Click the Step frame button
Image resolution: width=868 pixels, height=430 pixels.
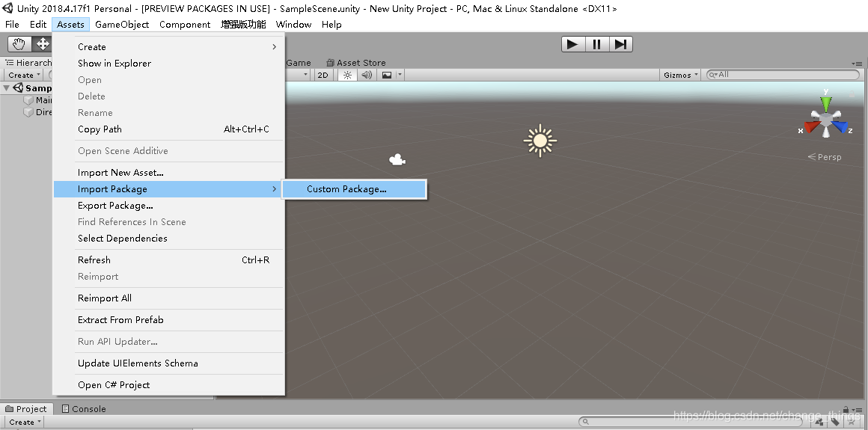pyautogui.click(x=620, y=44)
